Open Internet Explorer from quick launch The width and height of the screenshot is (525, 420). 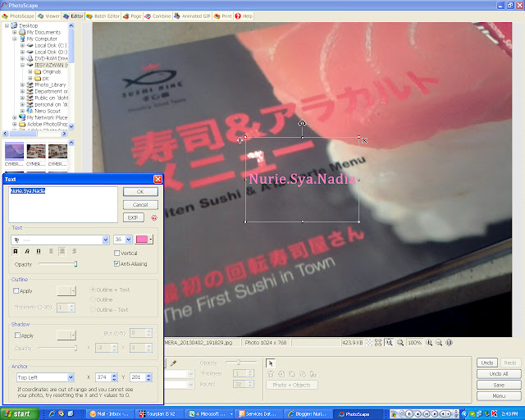click(x=52, y=414)
